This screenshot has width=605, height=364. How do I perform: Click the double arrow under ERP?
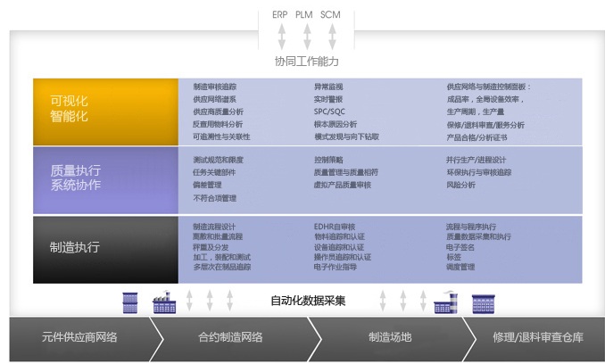click(282, 37)
